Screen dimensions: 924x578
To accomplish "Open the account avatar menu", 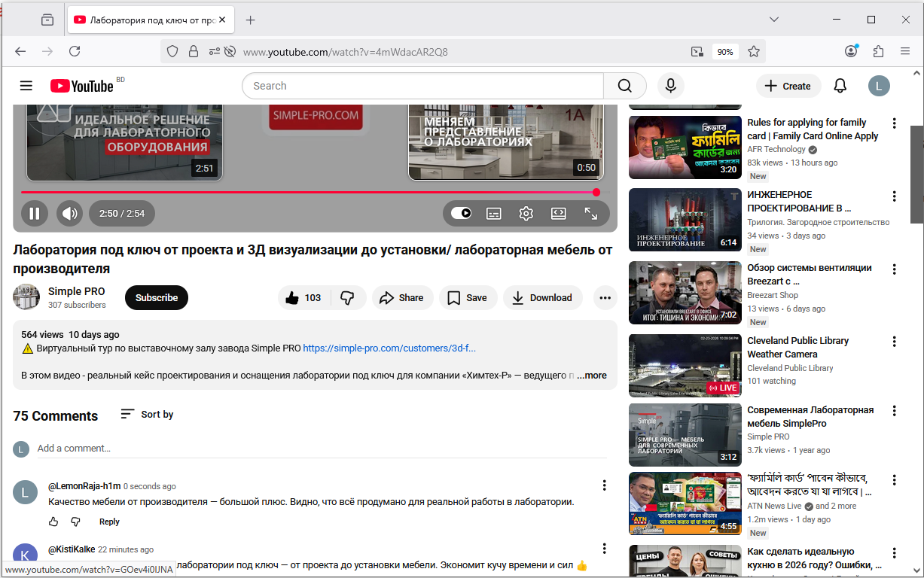I will [879, 86].
